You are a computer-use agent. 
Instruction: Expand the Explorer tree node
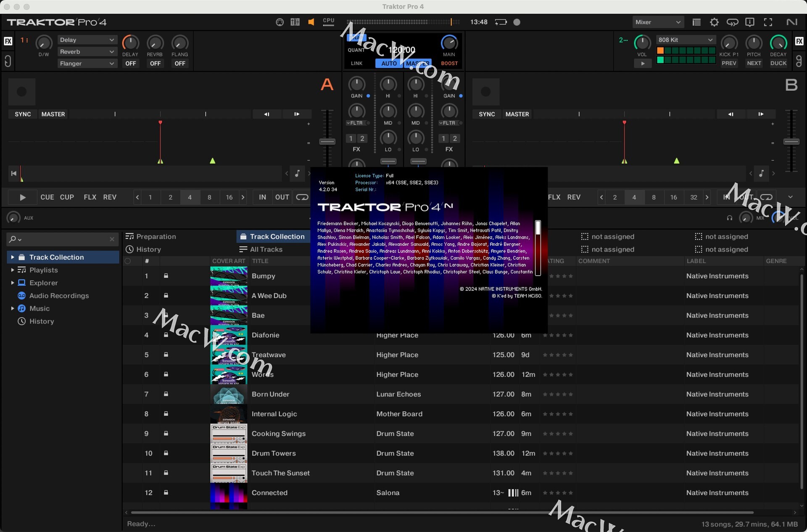(x=13, y=283)
